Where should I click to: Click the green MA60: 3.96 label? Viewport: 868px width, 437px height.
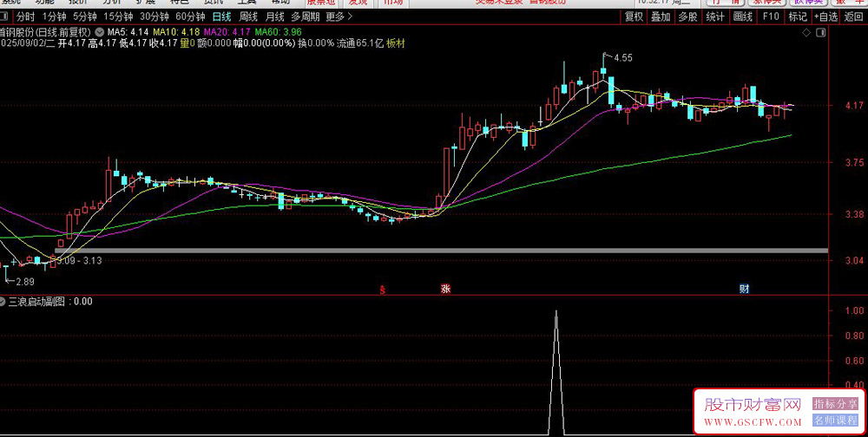pyautogui.click(x=278, y=32)
